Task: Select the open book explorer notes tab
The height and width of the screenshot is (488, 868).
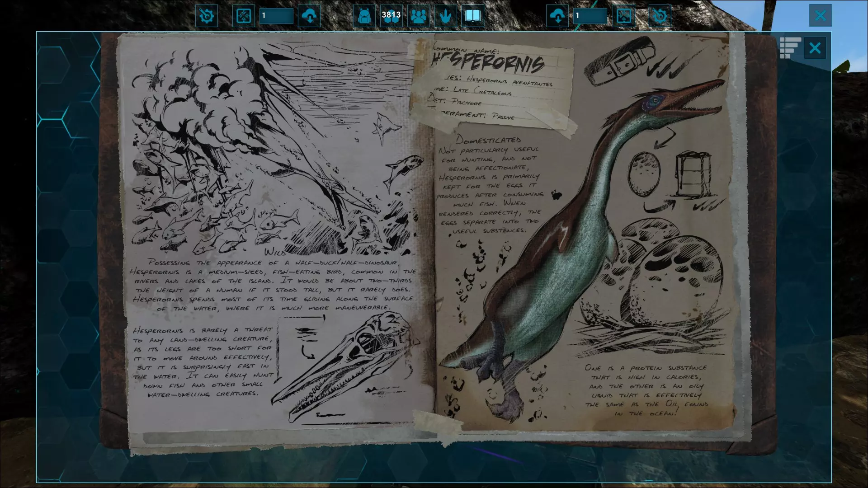Action: pos(472,16)
